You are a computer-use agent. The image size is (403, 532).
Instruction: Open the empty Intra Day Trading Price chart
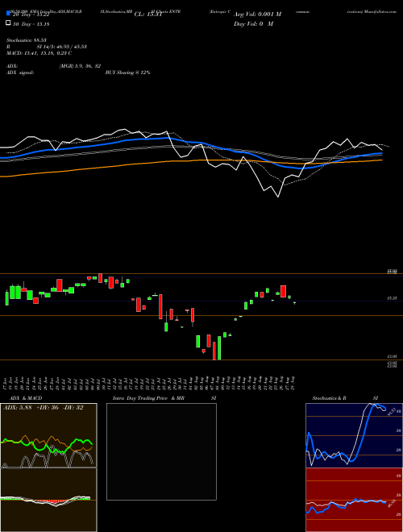click(x=161, y=451)
